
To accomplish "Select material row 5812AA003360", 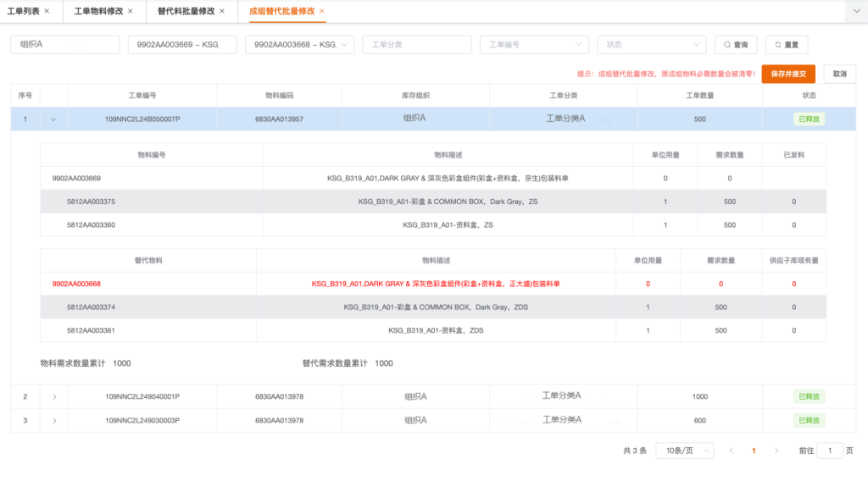I will [433, 224].
